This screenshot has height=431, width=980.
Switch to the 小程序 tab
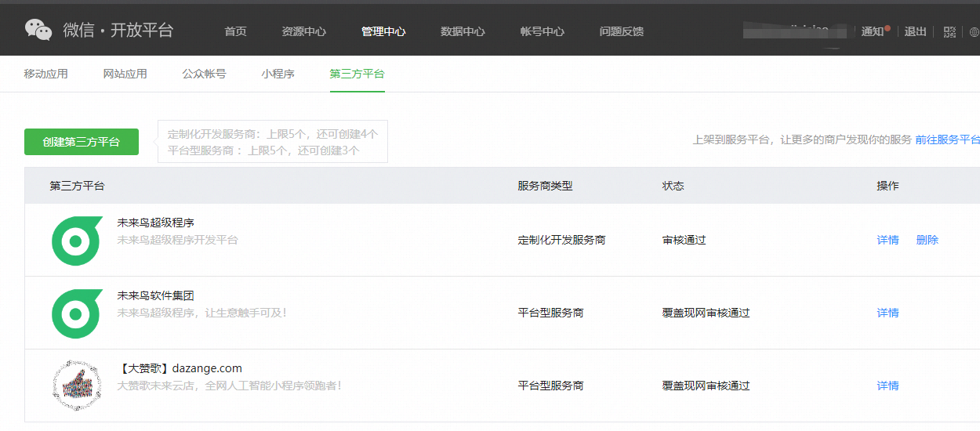[278, 74]
